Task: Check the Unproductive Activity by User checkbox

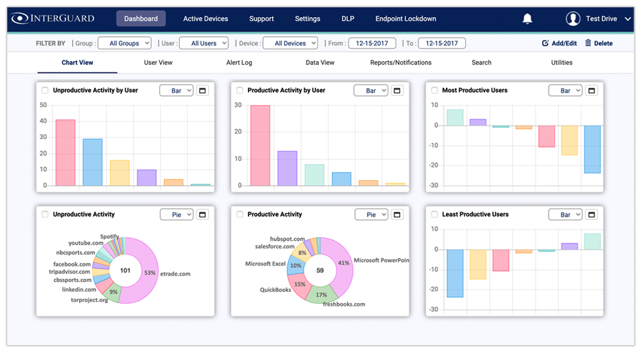Action: coord(45,91)
